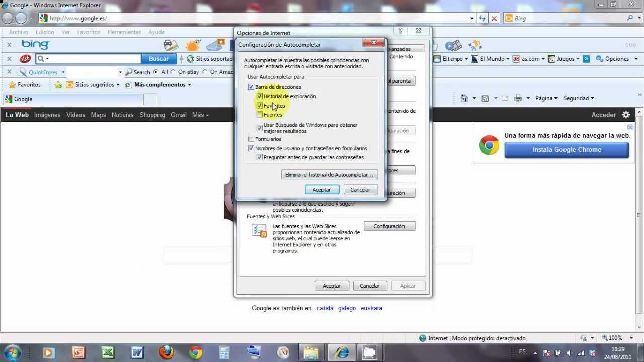The width and height of the screenshot is (644, 362).
Task: Open the català language link
Action: coord(325,308)
